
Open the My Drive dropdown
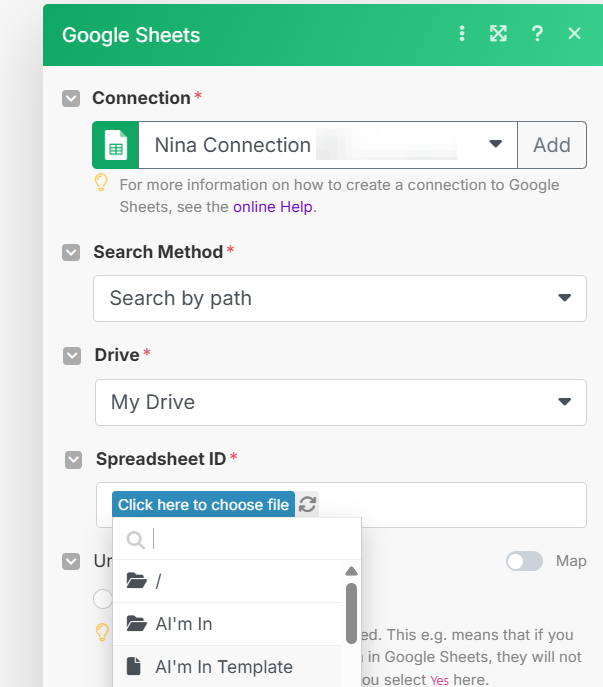(x=341, y=402)
